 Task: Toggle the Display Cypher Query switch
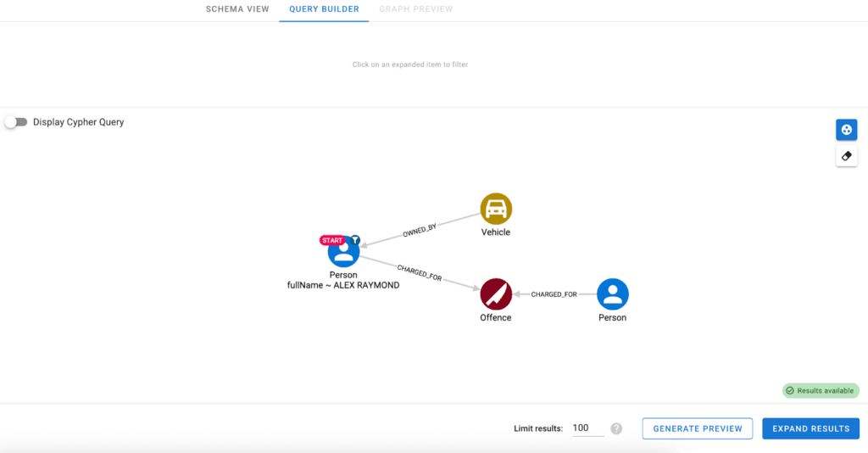click(16, 122)
